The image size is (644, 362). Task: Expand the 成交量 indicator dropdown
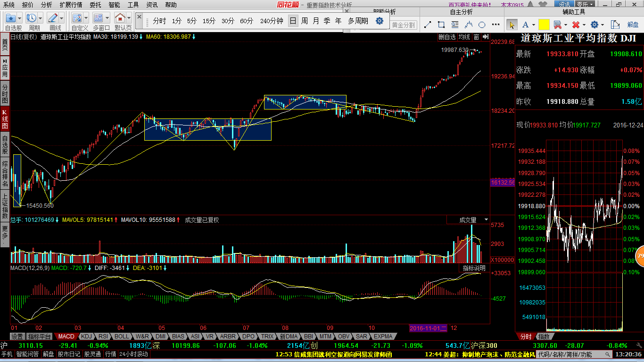pyautogui.click(x=486, y=220)
